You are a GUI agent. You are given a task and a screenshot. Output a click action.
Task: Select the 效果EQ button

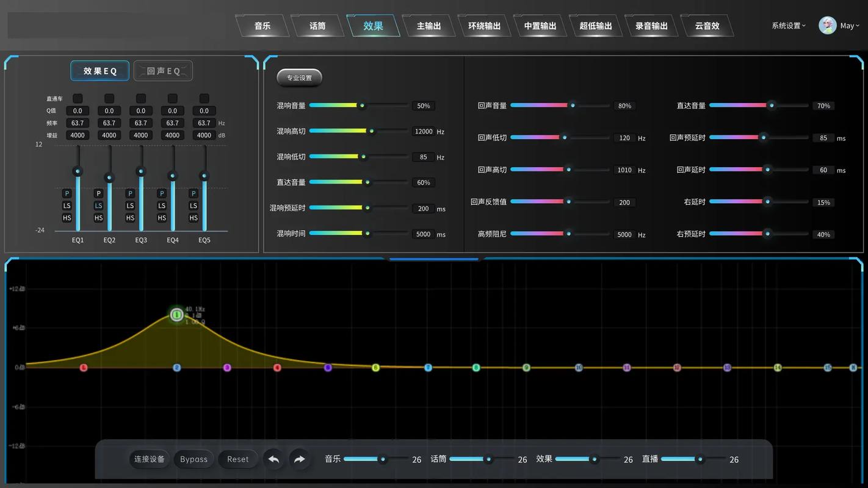(99, 71)
